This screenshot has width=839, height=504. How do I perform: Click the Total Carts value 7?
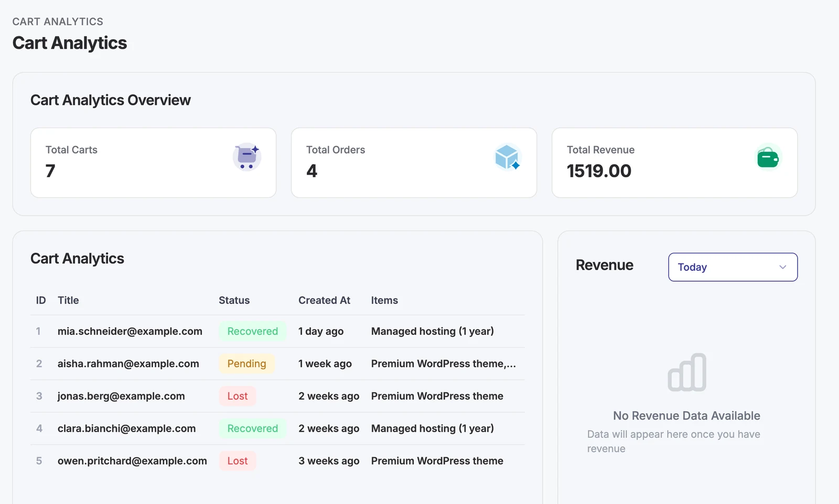tap(50, 171)
